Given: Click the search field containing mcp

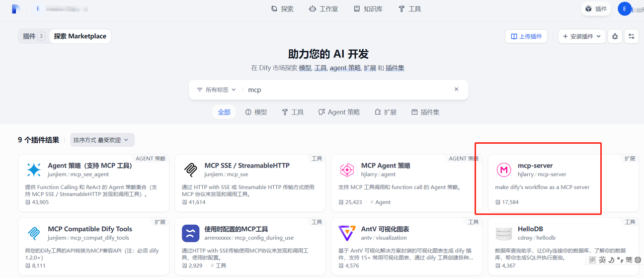Looking at the screenshot, I should pyautogui.click(x=347, y=89).
